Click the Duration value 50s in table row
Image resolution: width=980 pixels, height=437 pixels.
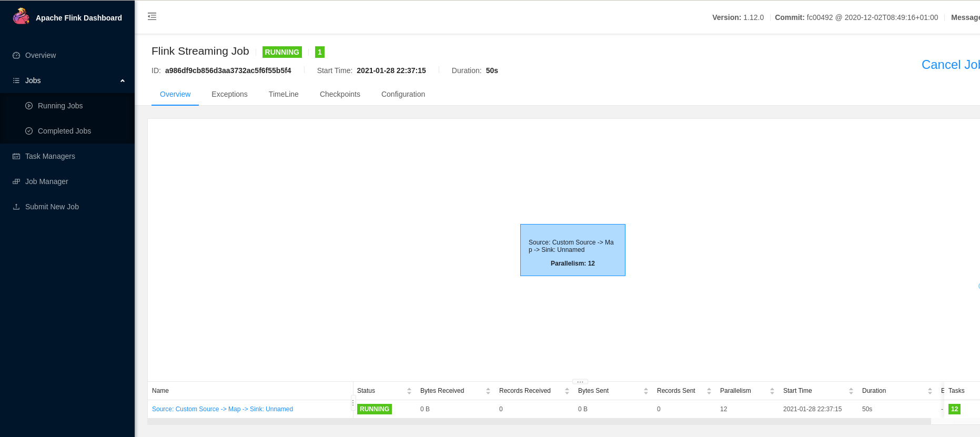[x=867, y=409]
